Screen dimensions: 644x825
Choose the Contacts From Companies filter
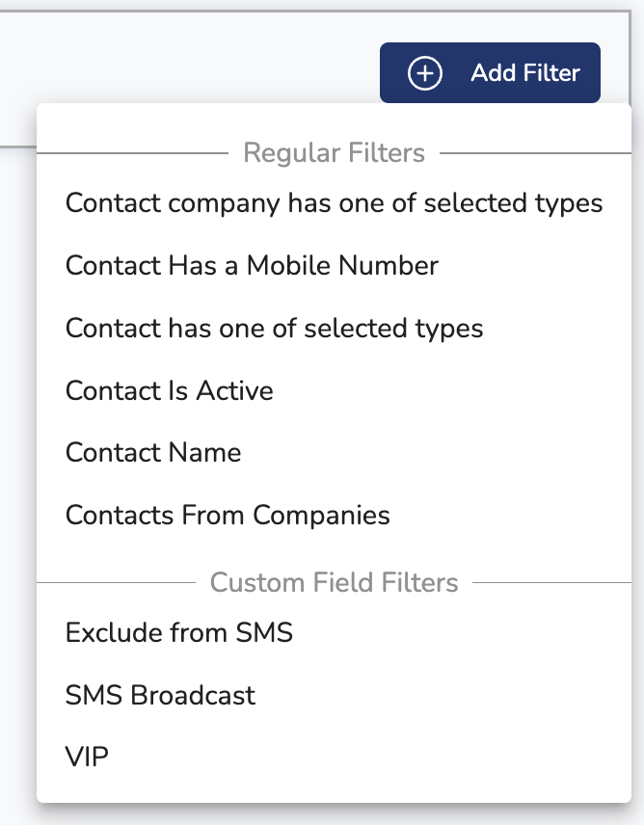(228, 515)
